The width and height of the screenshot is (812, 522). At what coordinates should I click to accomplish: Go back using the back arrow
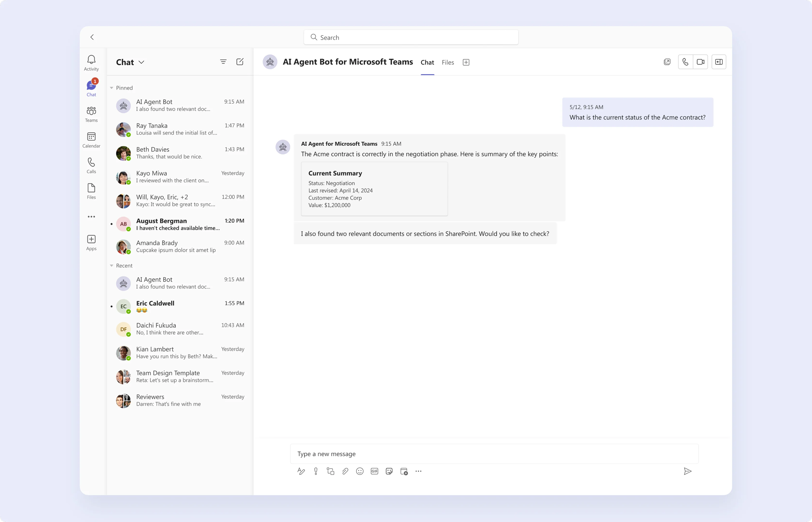pyautogui.click(x=92, y=37)
